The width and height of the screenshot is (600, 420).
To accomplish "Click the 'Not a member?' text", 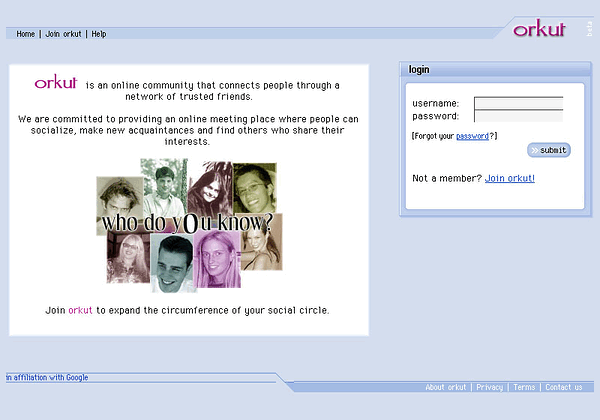I will [447, 178].
